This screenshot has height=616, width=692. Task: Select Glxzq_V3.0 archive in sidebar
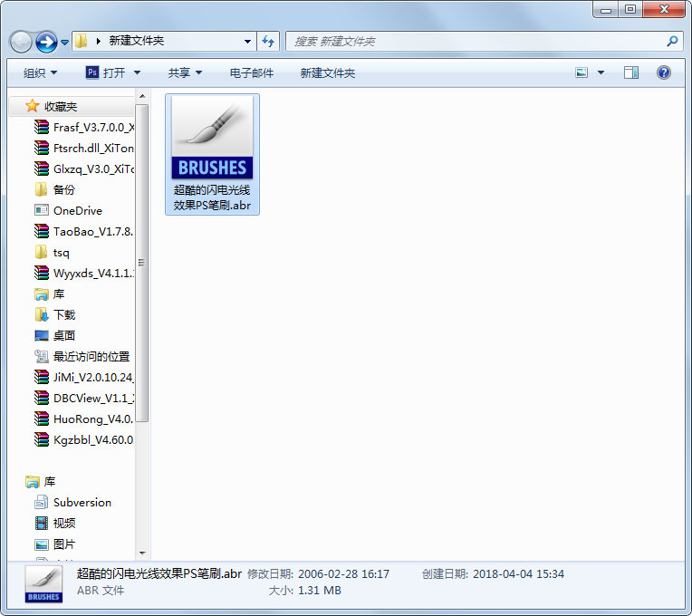(84, 169)
